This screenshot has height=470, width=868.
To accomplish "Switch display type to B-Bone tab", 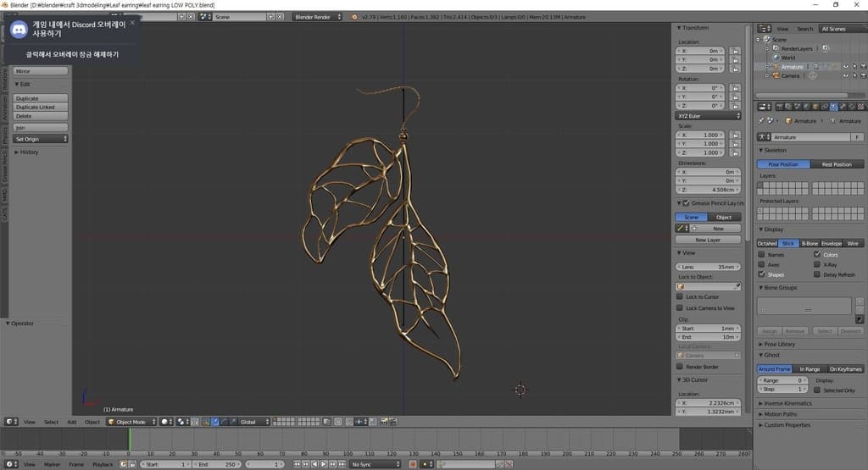I will 810,243.
